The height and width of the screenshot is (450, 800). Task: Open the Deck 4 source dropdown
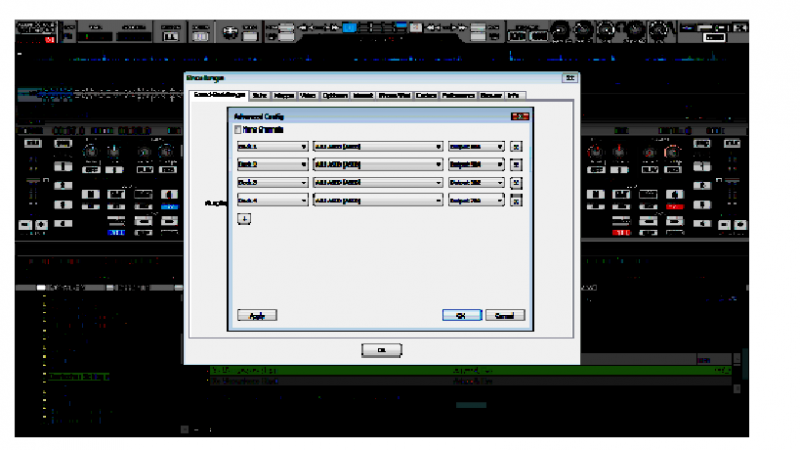click(272, 201)
